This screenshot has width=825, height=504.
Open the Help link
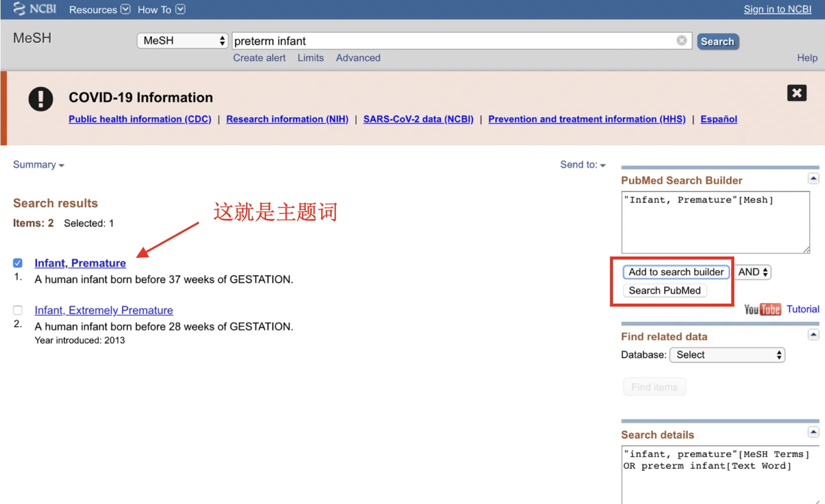click(x=807, y=58)
